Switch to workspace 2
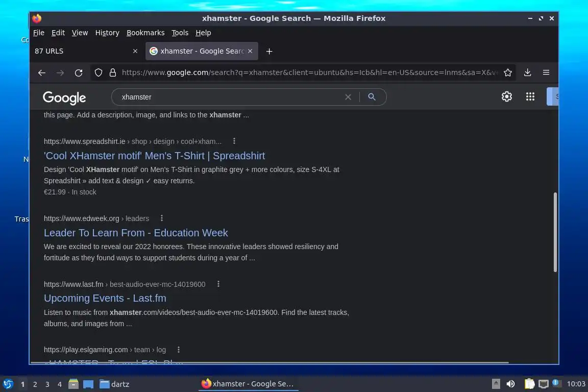588x392 pixels. [35, 384]
